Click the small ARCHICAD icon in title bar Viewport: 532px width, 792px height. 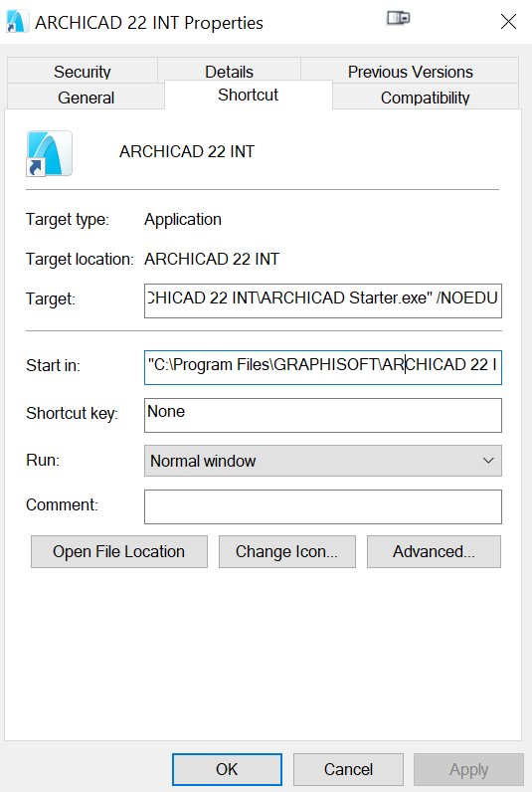(x=17, y=22)
